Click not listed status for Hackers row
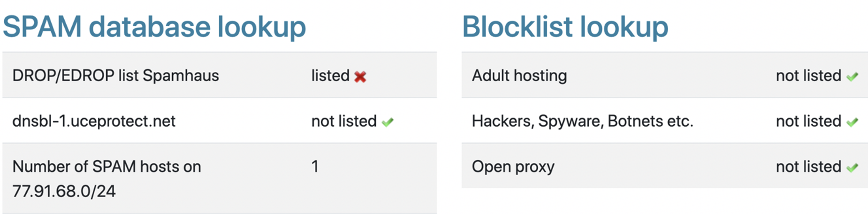 [808, 121]
